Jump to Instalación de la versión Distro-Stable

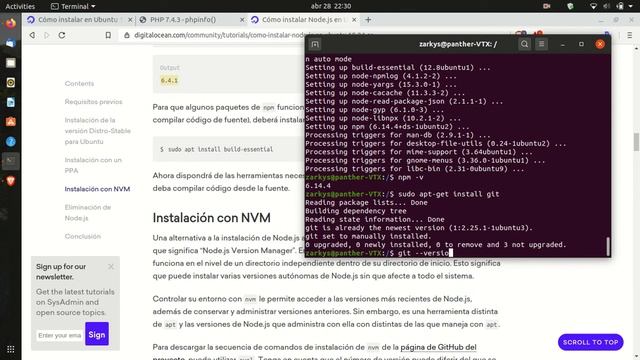pyautogui.click(x=98, y=131)
